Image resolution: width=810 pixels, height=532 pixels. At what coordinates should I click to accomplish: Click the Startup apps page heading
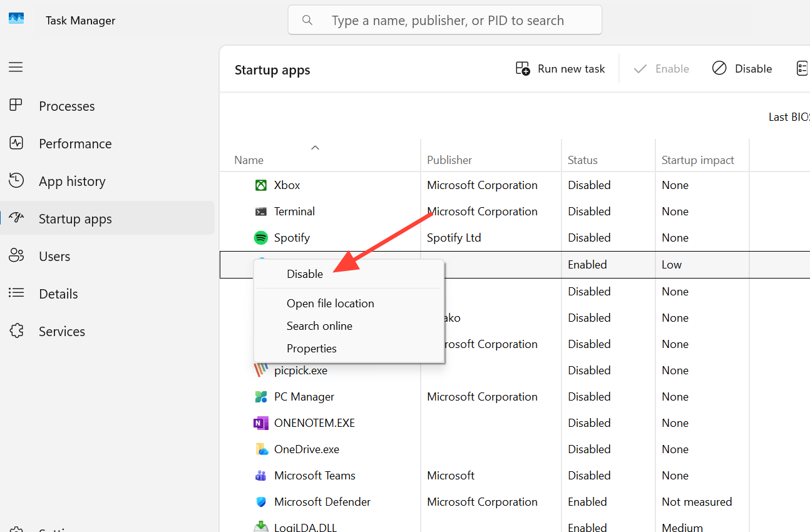click(x=272, y=70)
